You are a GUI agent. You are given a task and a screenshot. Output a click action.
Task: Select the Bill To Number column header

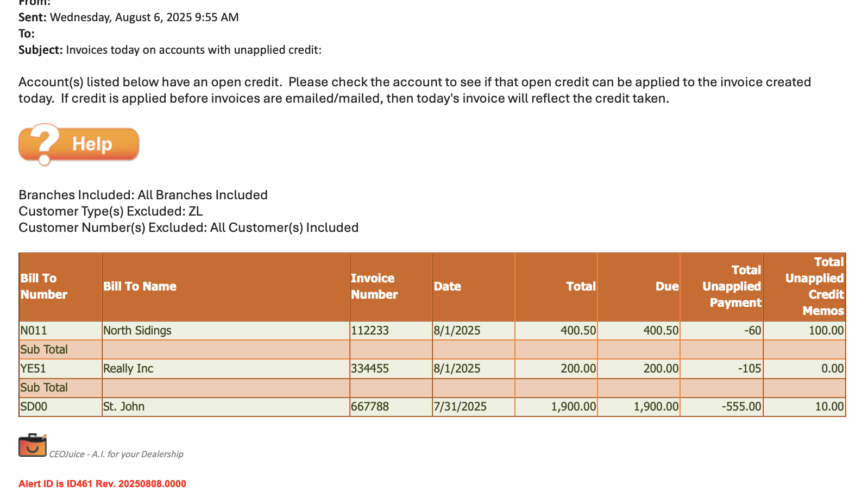click(60, 287)
